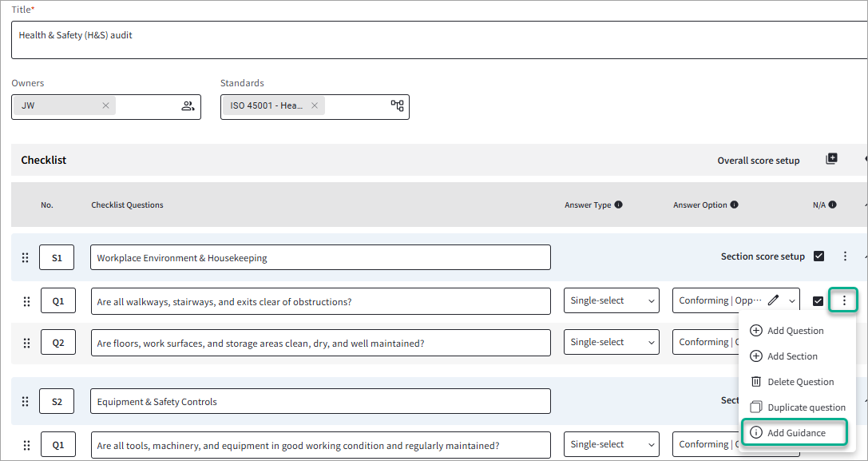Toggle the N/A checkbox for the walkways question

coord(818,301)
